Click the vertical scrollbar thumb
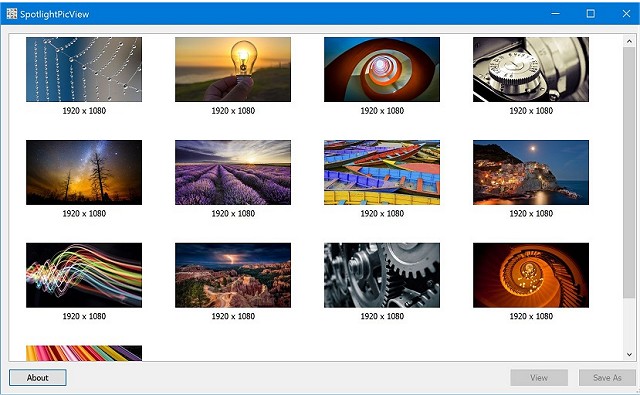This screenshot has width=640, height=395. tap(629, 173)
